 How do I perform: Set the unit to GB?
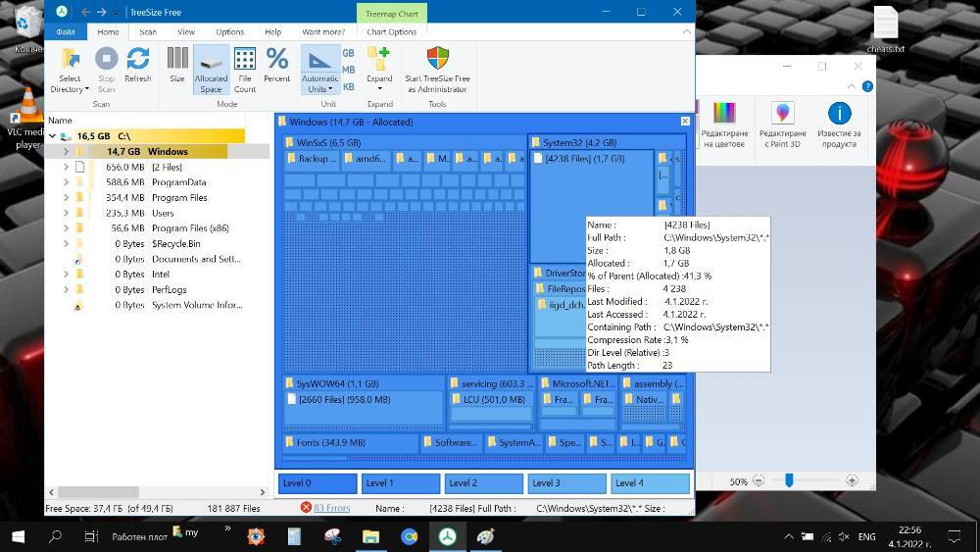tap(349, 53)
